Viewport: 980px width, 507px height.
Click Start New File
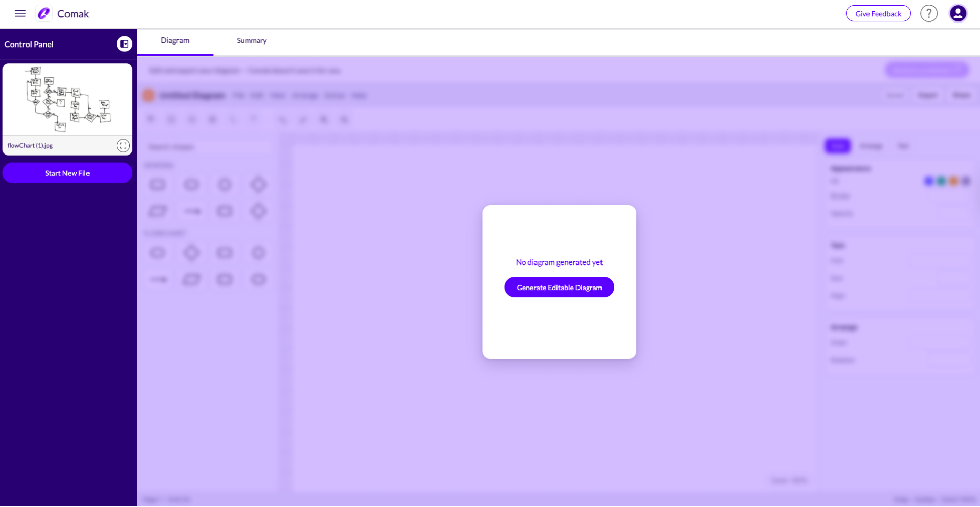click(67, 173)
